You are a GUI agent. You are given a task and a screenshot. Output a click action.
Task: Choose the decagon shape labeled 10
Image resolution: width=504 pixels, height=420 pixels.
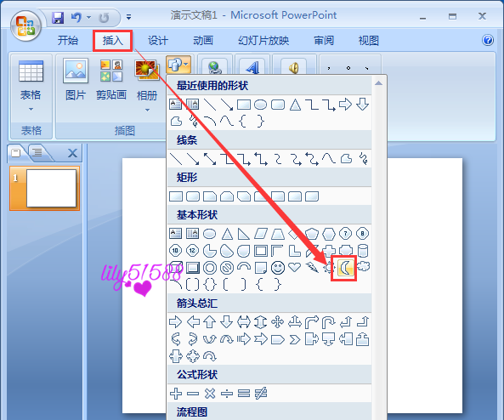(175, 251)
